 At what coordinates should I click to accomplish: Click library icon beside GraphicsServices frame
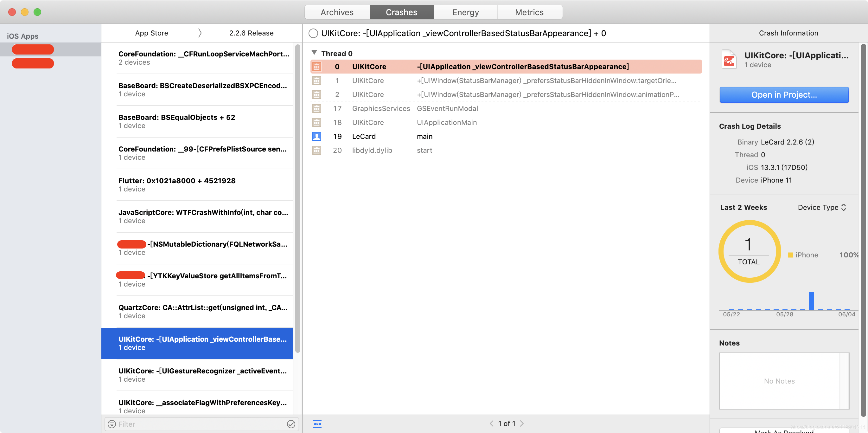[x=317, y=109]
